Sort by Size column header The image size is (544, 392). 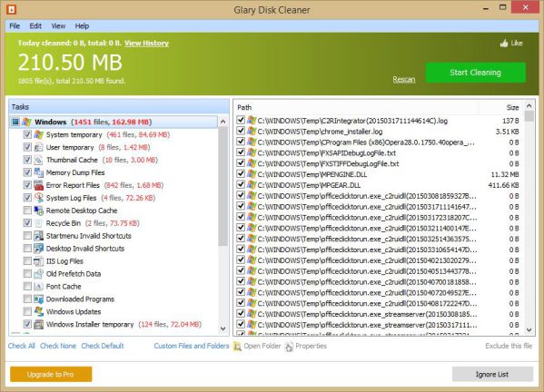pyautogui.click(x=501, y=108)
